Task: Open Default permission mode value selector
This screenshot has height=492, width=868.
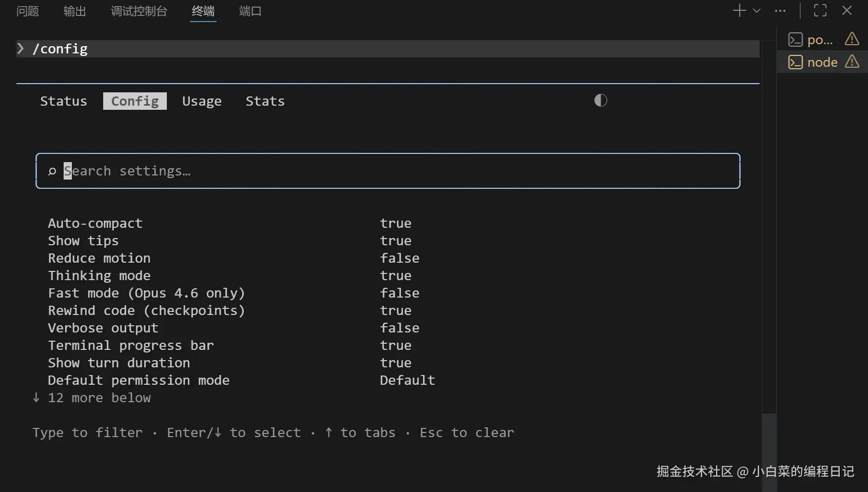Action: (x=408, y=381)
